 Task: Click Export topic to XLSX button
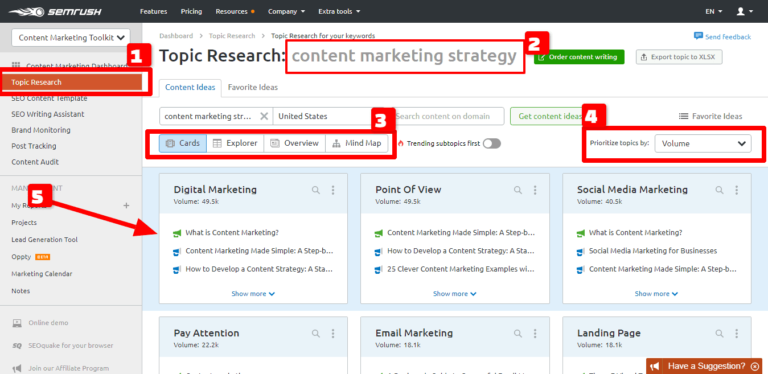679,57
